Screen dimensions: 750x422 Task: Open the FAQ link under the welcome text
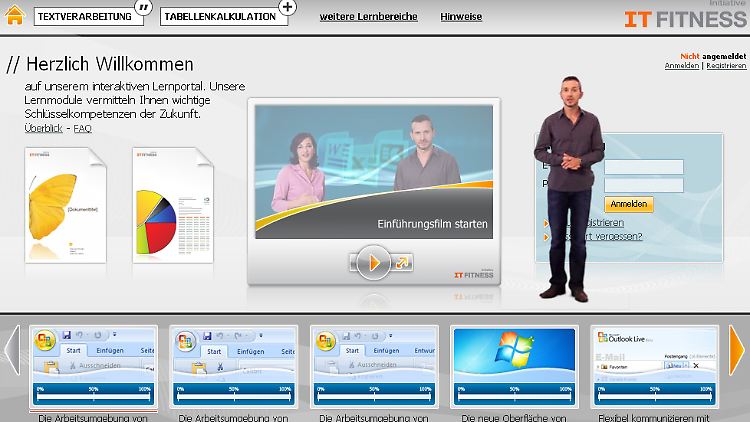point(82,129)
